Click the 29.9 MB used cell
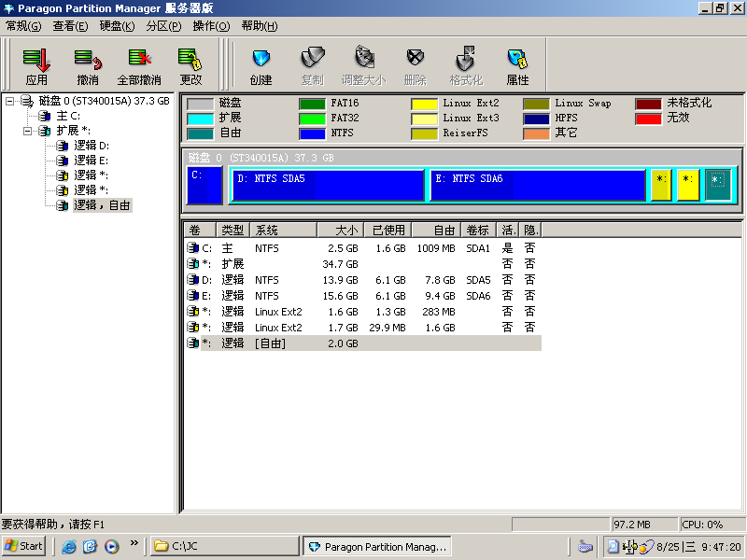This screenshot has width=747, height=560. [x=387, y=328]
